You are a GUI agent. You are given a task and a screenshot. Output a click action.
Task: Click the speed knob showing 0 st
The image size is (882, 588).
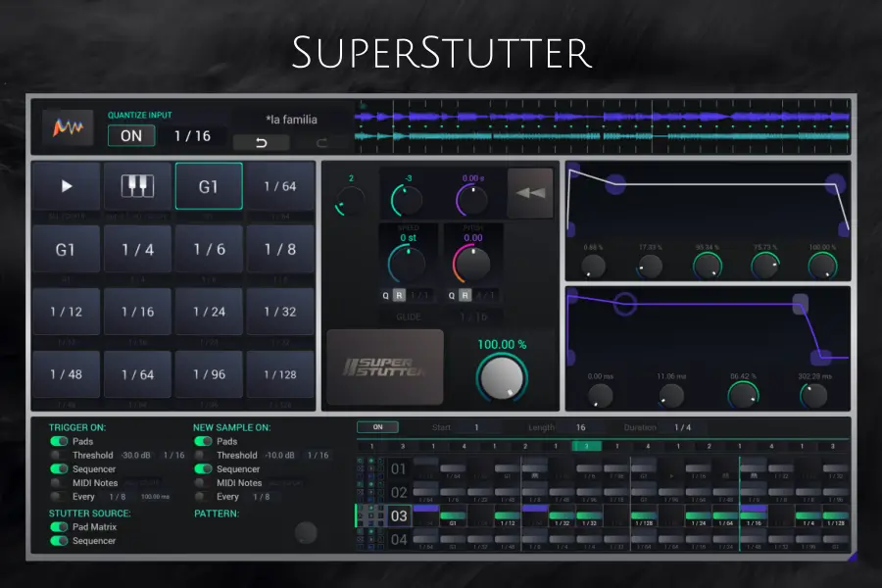click(406, 264)
